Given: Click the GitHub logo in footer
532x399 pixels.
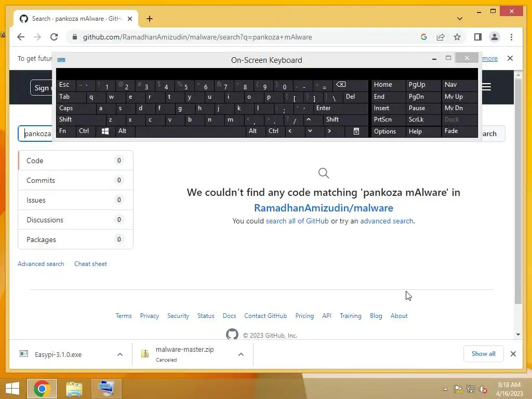Looking at the screenshot, I should click(x=232, y=334).
